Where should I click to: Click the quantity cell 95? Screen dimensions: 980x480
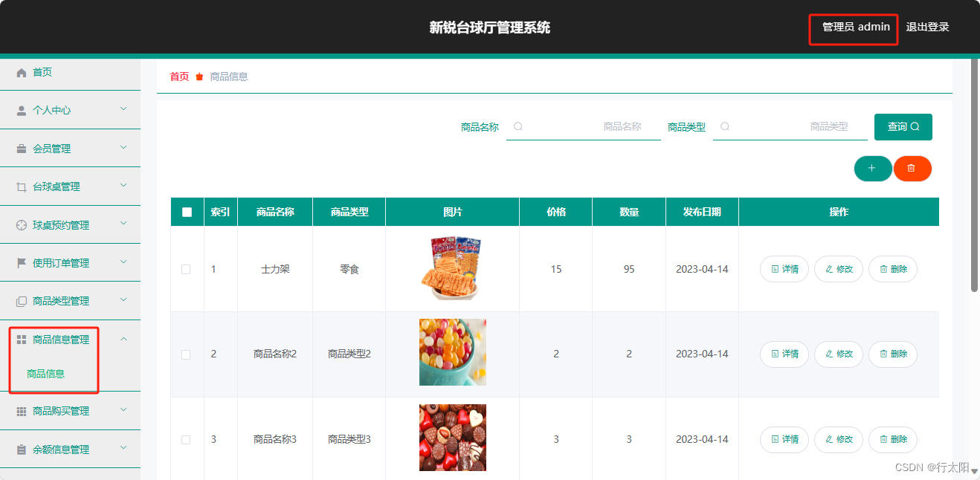click(x=629, y=269)
